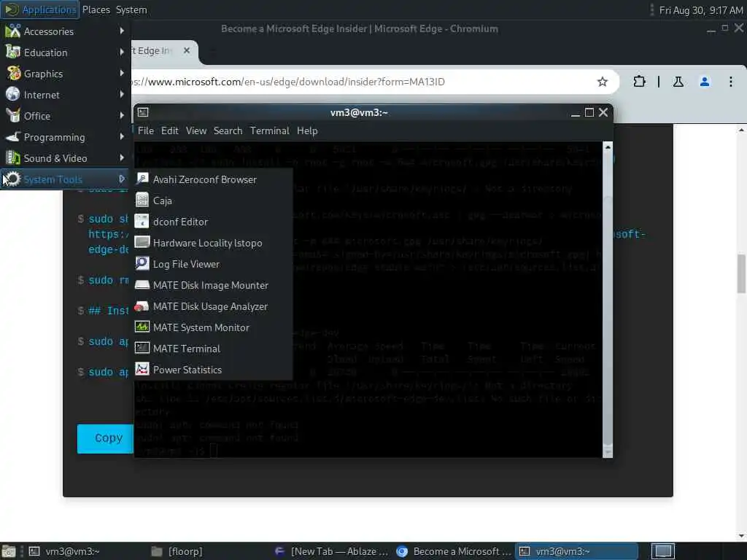Open the terminal Help menu
The image size is (747, 560).
coord(307,131)
